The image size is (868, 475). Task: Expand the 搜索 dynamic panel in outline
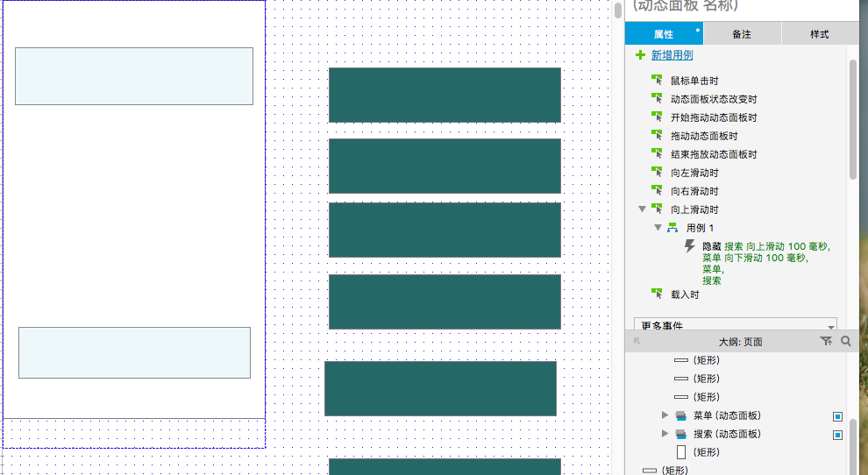tap(665, 434)
